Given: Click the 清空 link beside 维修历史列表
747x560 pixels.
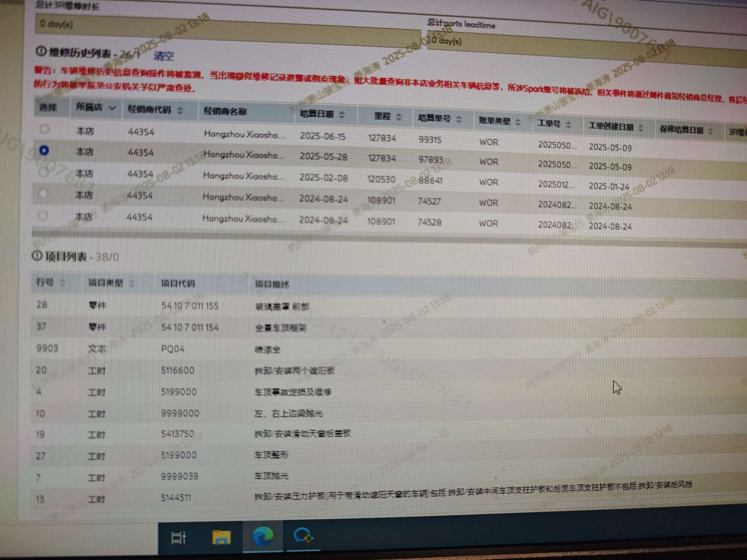Looking at the screenshot, I should (x=163, y=56).
